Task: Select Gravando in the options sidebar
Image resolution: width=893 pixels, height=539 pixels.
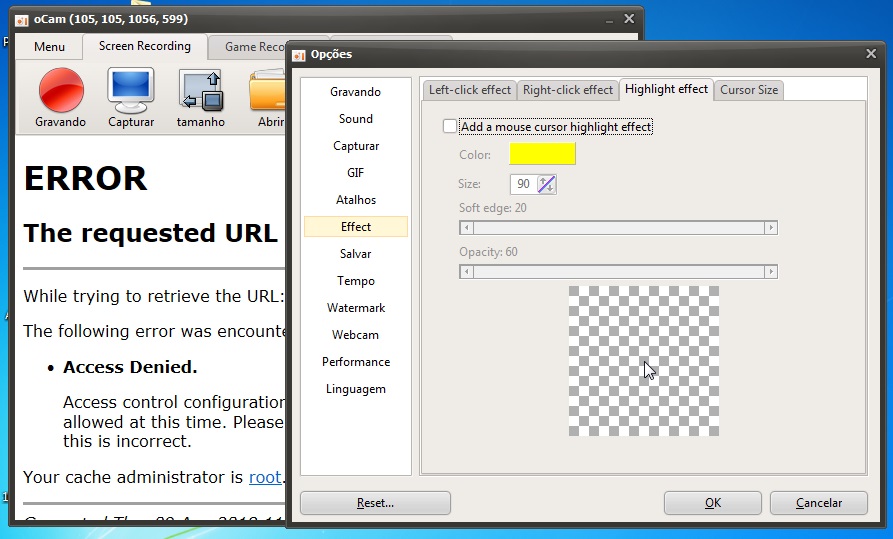Action: click(x=355, y=92)
